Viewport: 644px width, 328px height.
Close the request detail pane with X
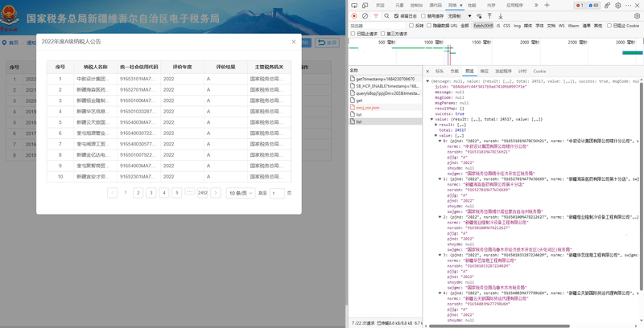pyautogui.click(x=427, y=72)
